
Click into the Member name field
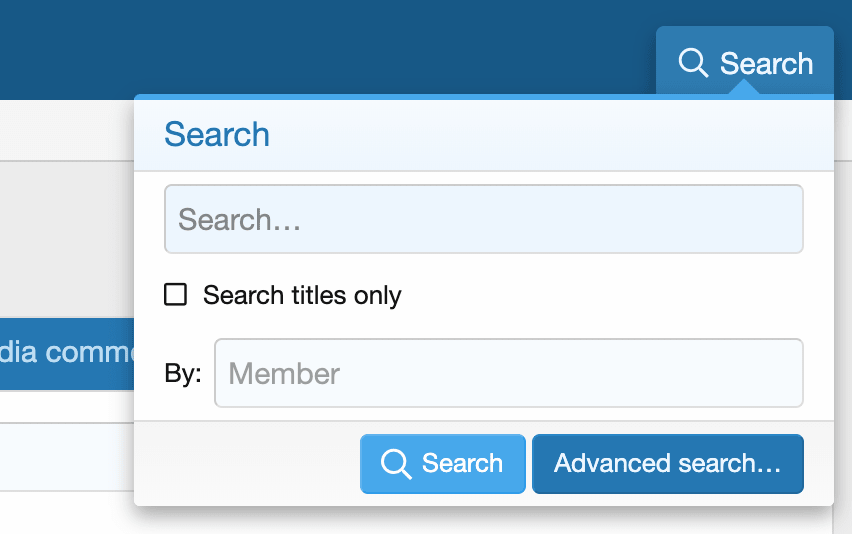coord(508,373)
